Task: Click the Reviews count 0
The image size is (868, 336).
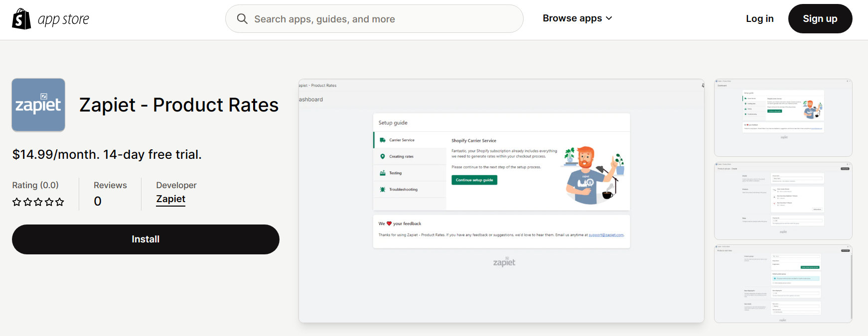Action: [x=98, y=201]
